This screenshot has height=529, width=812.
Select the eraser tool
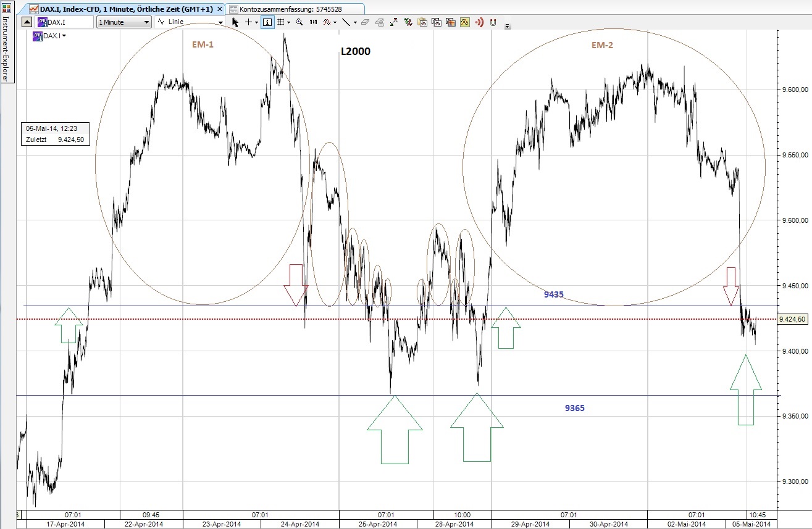point(364,22)
